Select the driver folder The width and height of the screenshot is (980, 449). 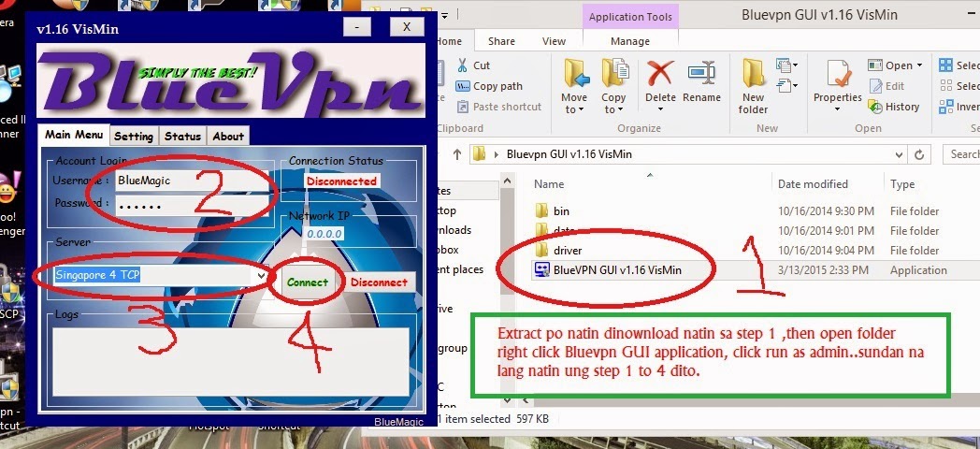(559, 250)
